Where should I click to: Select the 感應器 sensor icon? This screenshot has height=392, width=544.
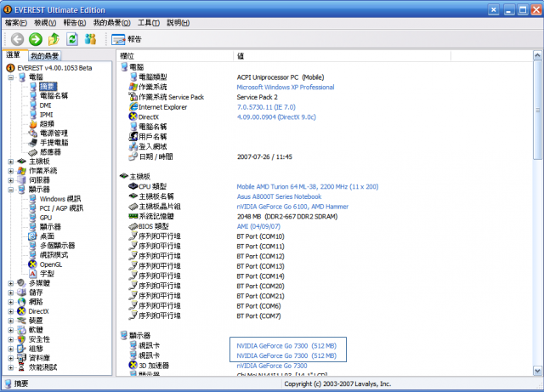[x=32, y=152]
